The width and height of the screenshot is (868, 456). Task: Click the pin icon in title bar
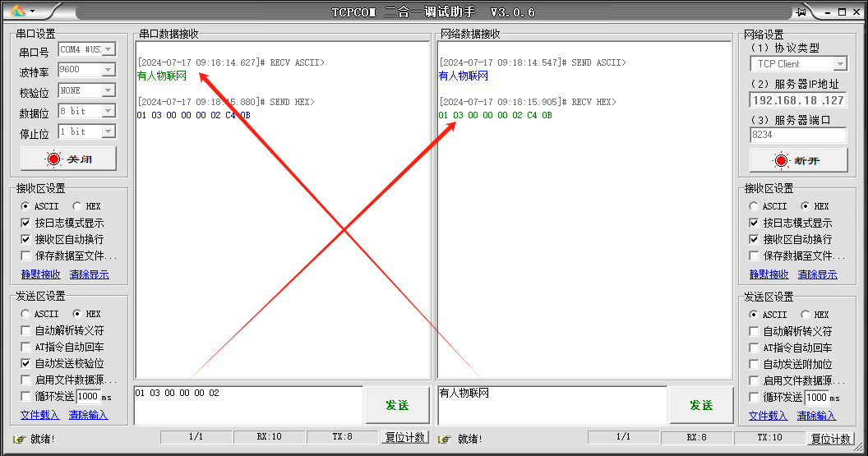pyautogui.click(x=801, y=12)
